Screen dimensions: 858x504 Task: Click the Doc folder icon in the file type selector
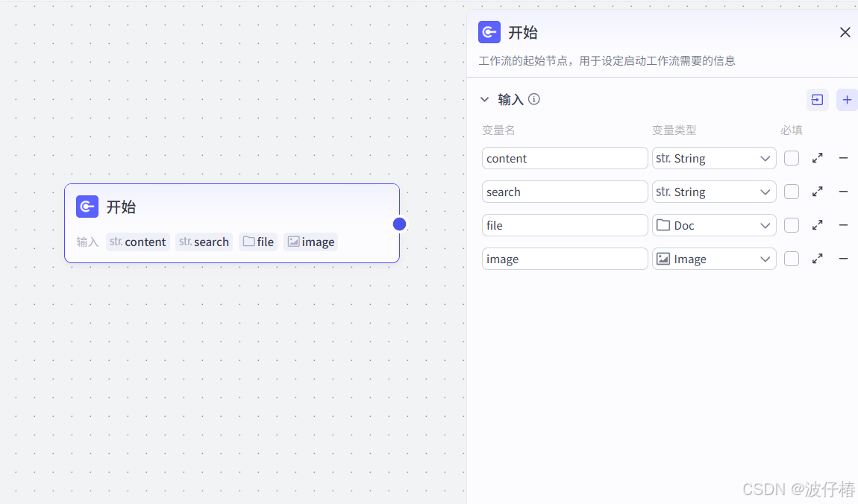click(664, 225)
